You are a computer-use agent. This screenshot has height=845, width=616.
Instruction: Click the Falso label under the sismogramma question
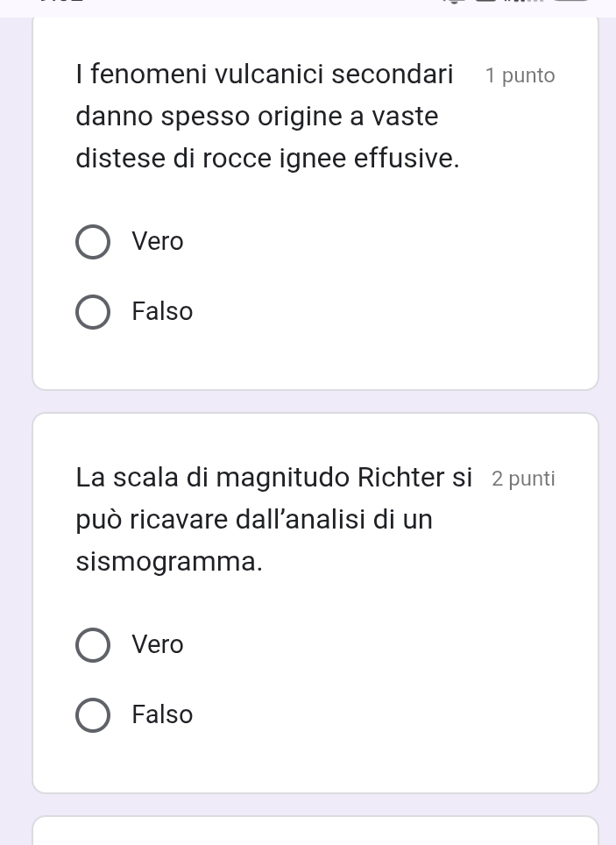[x=162, y=714]
